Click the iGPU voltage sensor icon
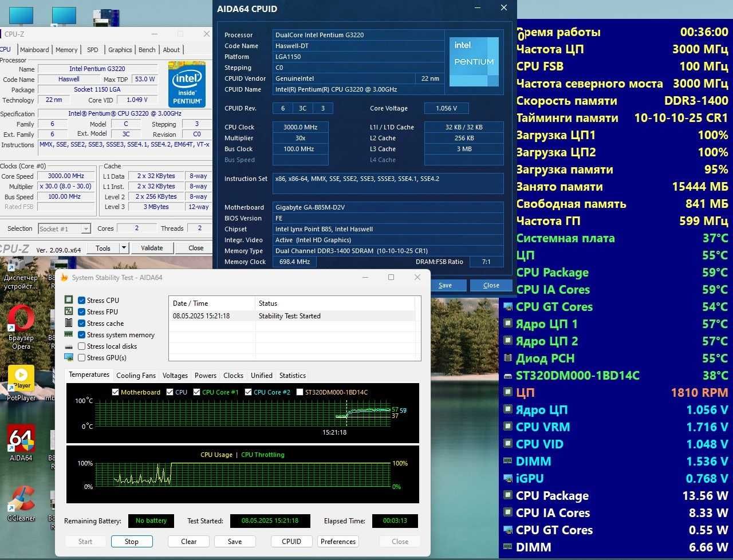This screenshot has height=560, width=733. click(x=507, y=478)
